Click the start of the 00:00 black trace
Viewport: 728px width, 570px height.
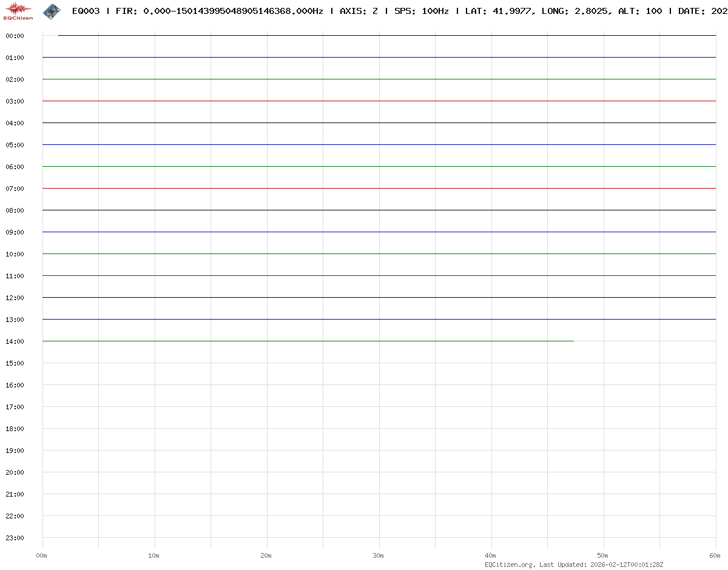(x=59, y=36)
